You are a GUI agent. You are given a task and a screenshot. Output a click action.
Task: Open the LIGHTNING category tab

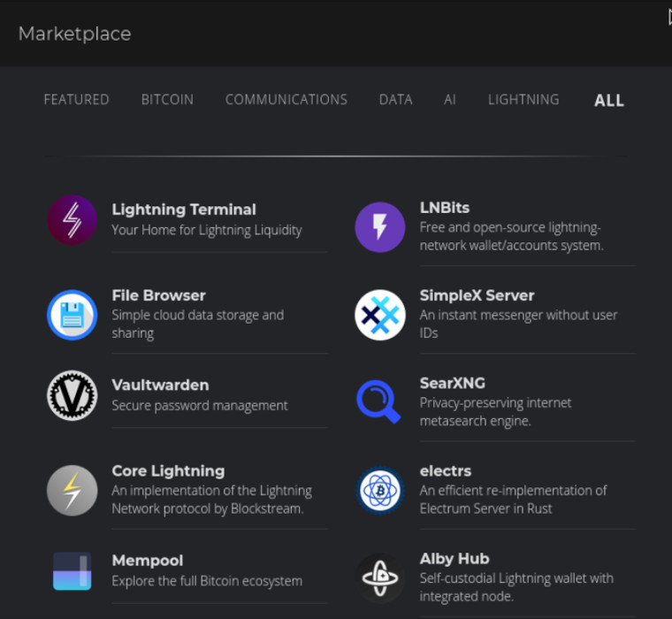click(x=523, y=99)
